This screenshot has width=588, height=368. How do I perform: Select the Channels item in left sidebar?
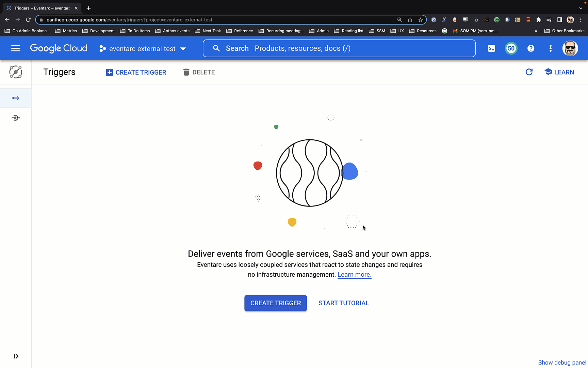click(16, 118)
